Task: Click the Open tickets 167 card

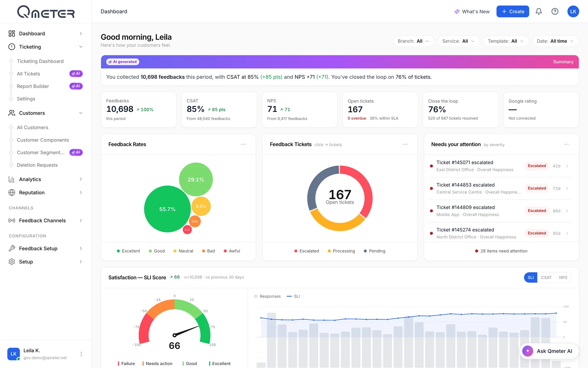Action: coord(380,110)
